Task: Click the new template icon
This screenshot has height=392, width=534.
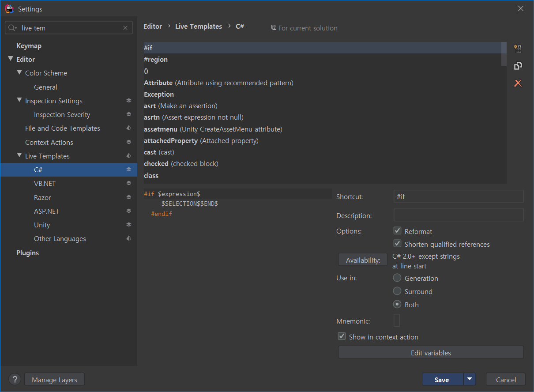Action: pyautogui.click(x=518, y=49)
